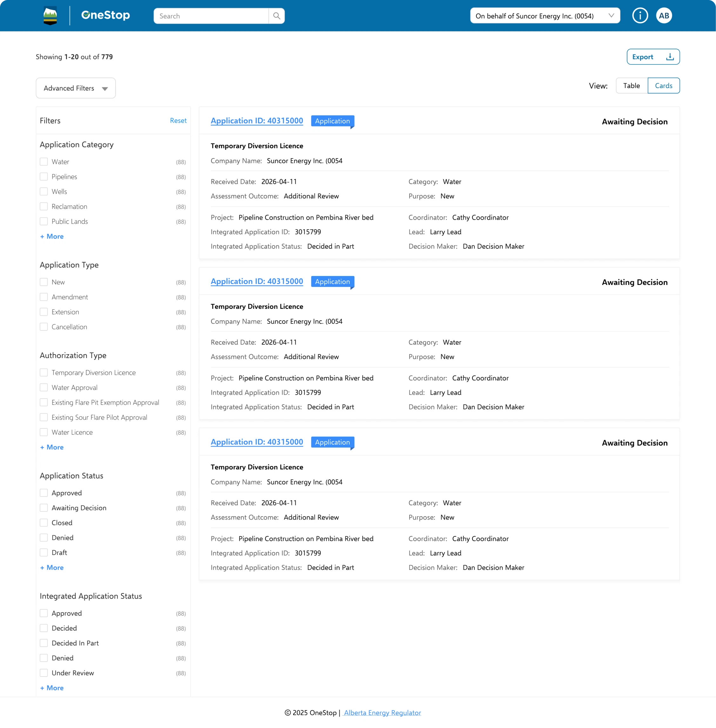Tick the Temporary Diversion Licence filter
Viewport: 716px width, 728px height.
(44, 373)
